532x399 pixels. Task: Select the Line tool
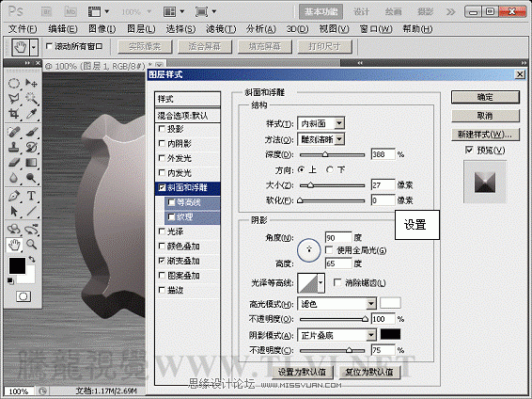pos(31,211)
